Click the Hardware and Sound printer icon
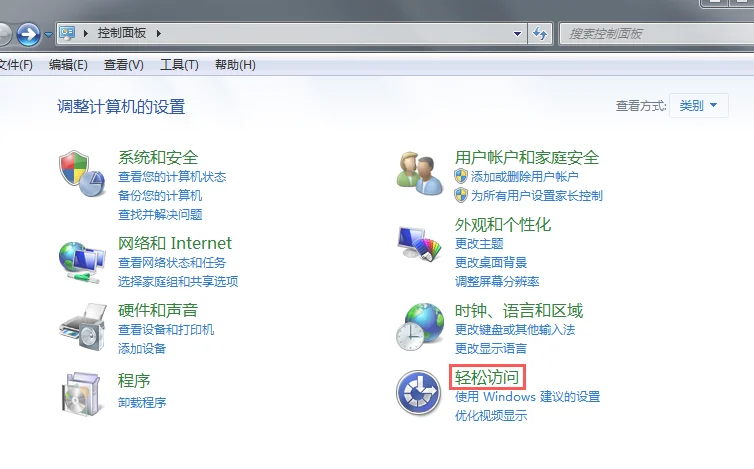The image size is (754, 469). 81,325
